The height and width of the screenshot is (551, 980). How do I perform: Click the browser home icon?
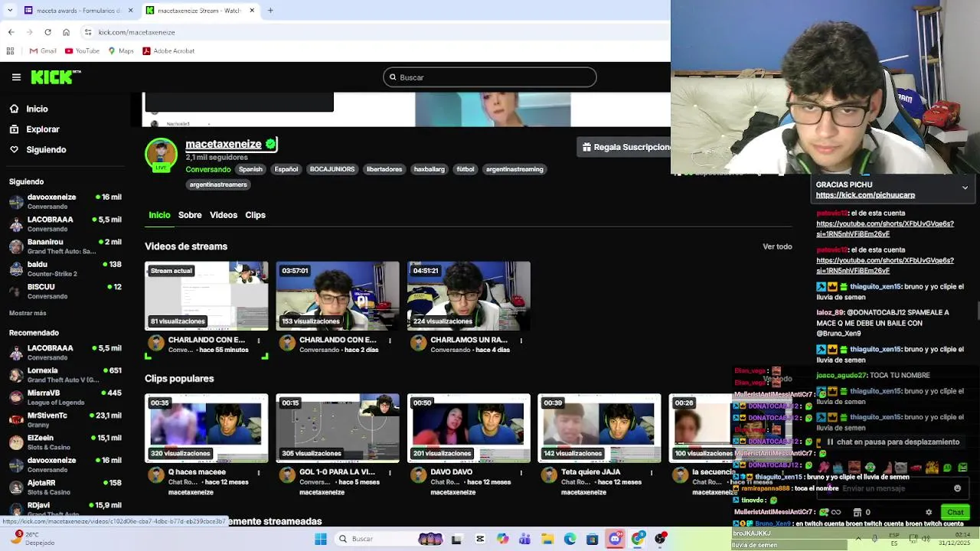[66, 32]
